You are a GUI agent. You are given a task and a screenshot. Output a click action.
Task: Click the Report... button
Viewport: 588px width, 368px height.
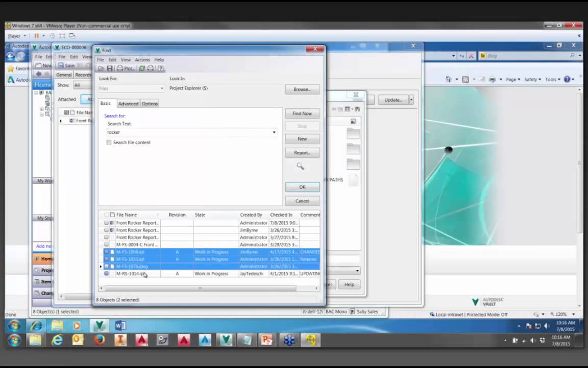click(x=302, y=153)
